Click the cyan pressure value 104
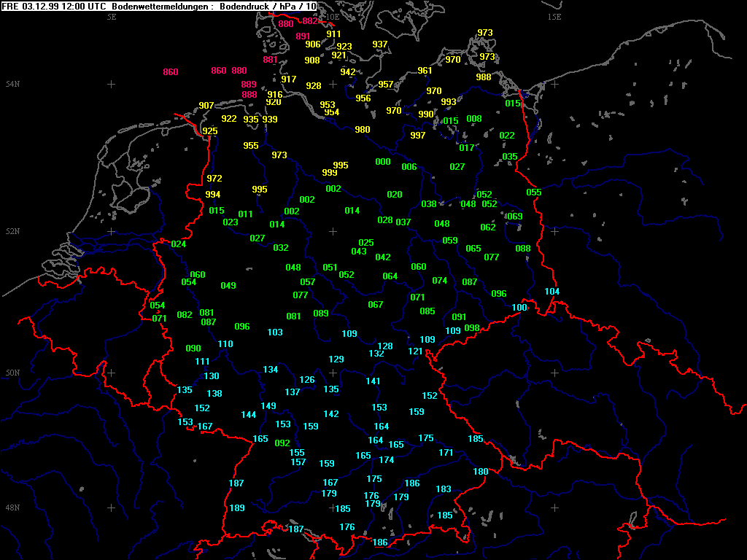Image resolution: width=747 pixels, height=560 pixels. click(552, 292)
